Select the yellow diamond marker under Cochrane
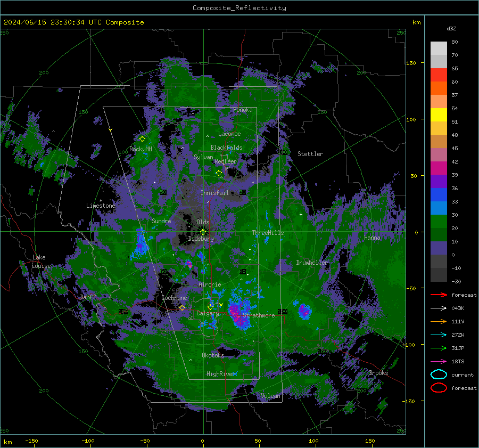Image resolution: width=479 pixels, height=448 pixels. point(182,307)
